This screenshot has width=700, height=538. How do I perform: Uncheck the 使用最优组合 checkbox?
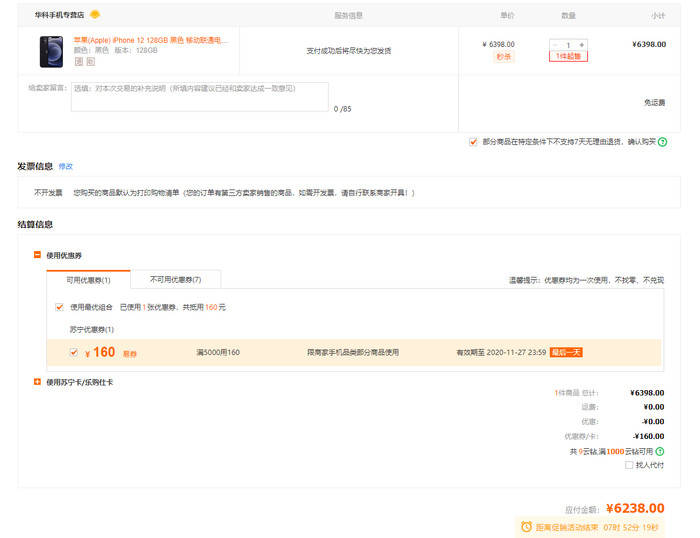point(59,307)
